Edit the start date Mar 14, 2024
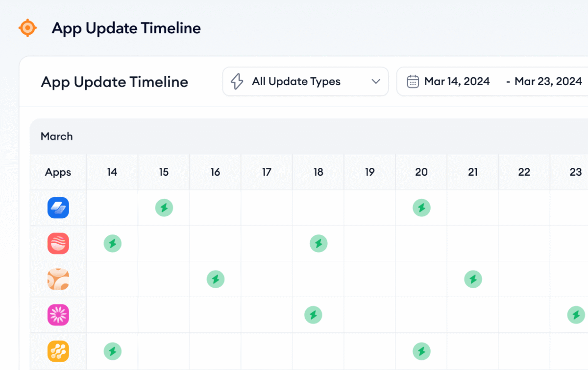The height and width of the screenshot is (370, 588). coord(457,82)
